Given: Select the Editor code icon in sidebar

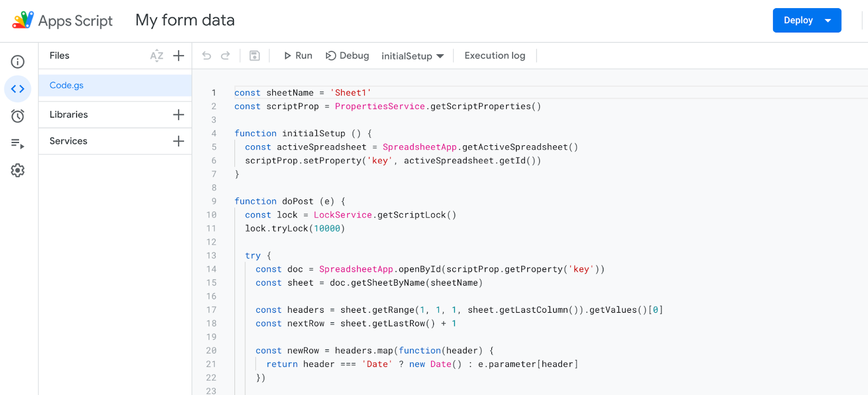Looking at the screenshot, I should click(x=18, y=89).
